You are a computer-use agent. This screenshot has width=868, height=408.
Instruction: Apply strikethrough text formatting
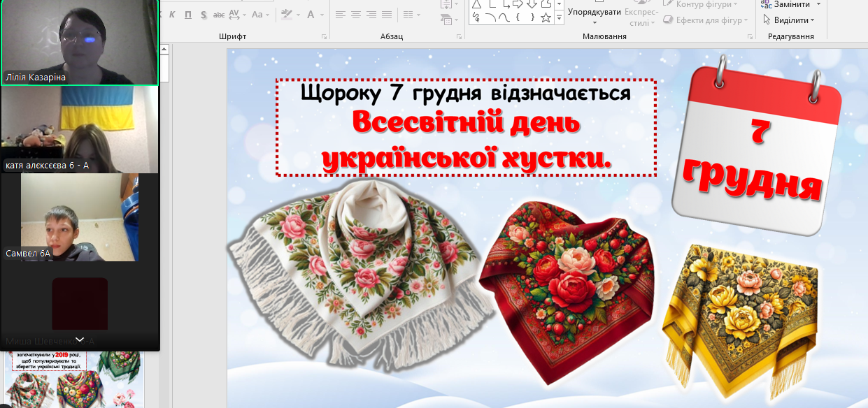tap(219, 15)
